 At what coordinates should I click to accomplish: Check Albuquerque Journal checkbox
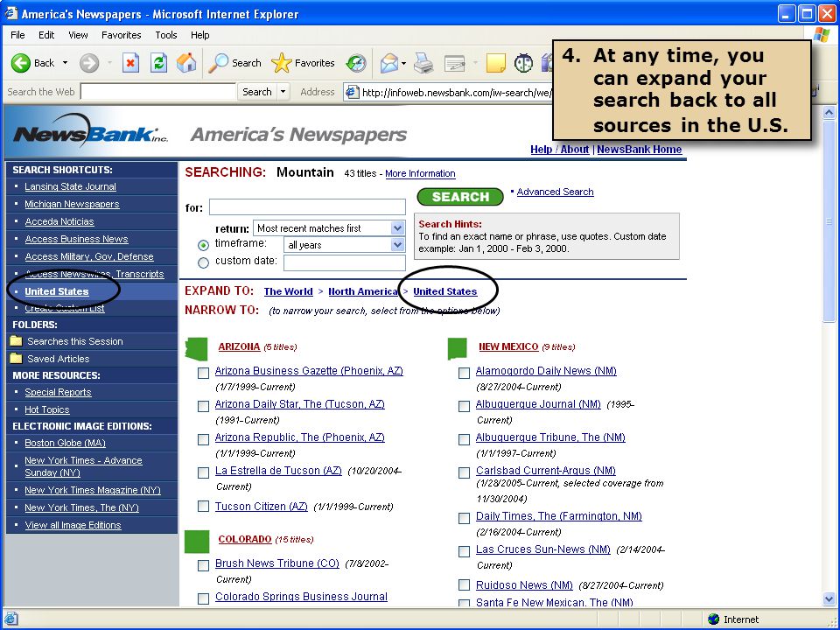tap(464, 407)
